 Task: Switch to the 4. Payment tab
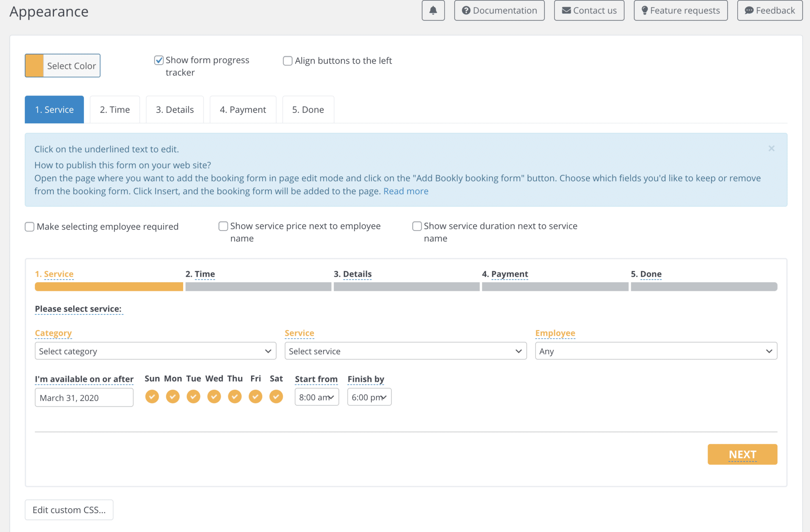pos(243,110)
